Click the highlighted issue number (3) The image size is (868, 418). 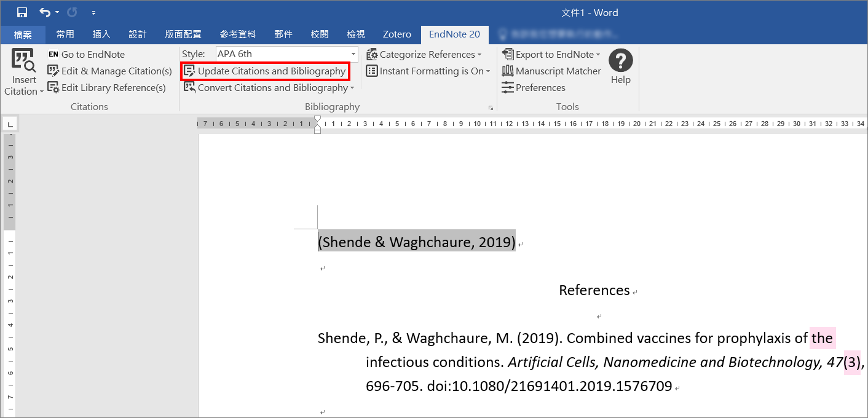coord(852,362)
